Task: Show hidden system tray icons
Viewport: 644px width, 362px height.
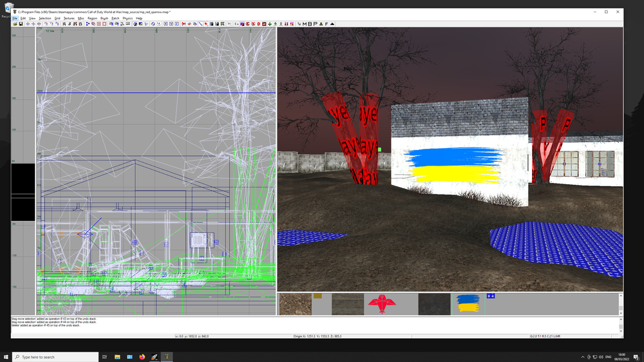Action: 582,357
